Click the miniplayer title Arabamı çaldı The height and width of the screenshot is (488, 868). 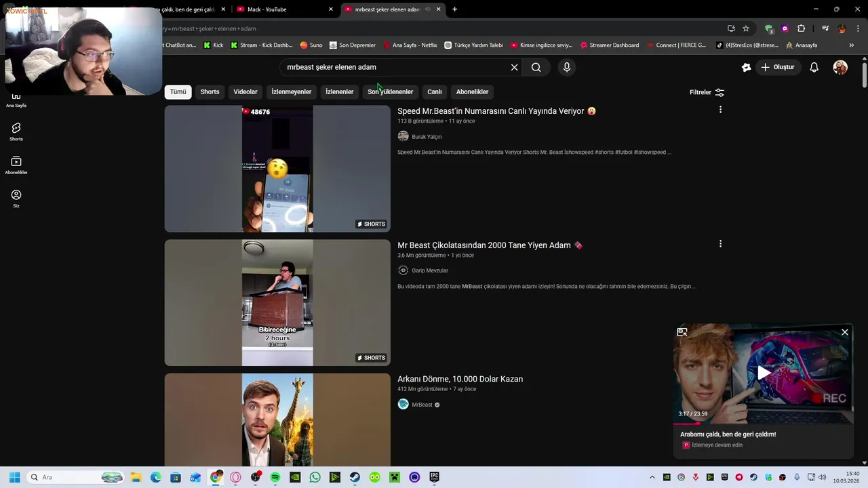pos(728,434)
